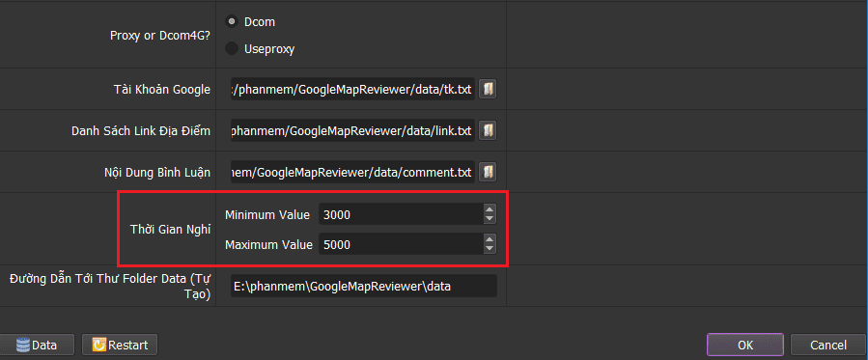This screenshot has width=868, height=360.
Task: Browse file for Tài Khoản Google field
Action: [488, 89]
